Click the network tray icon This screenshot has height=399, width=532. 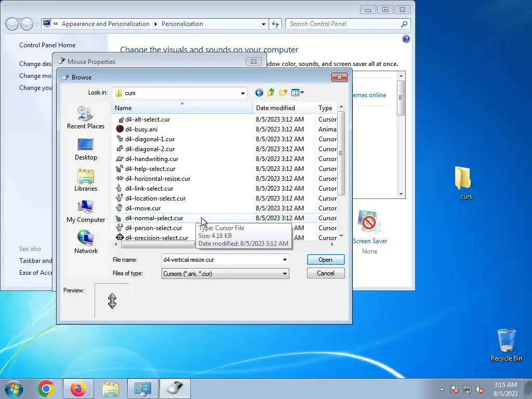tap(467, 390)
